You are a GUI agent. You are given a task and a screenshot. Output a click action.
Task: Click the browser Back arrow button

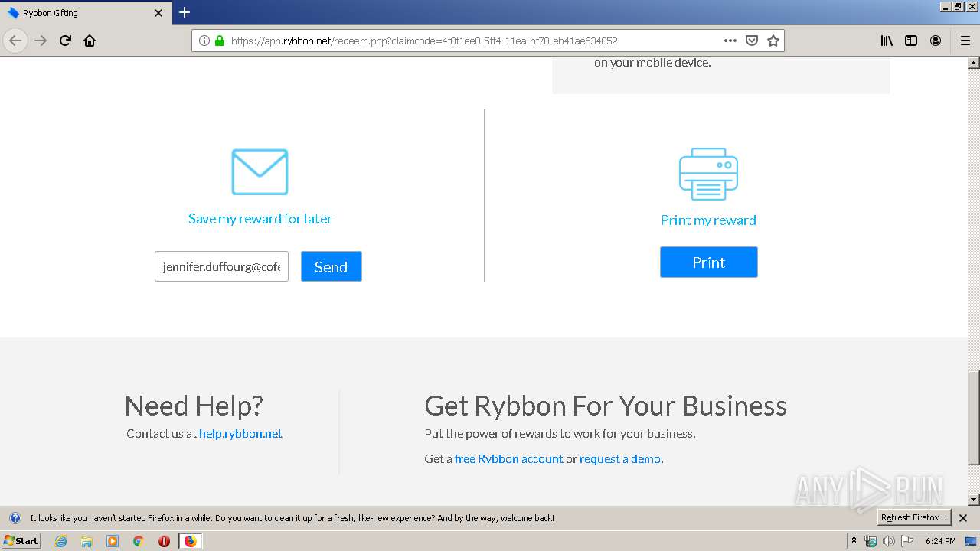15,41
